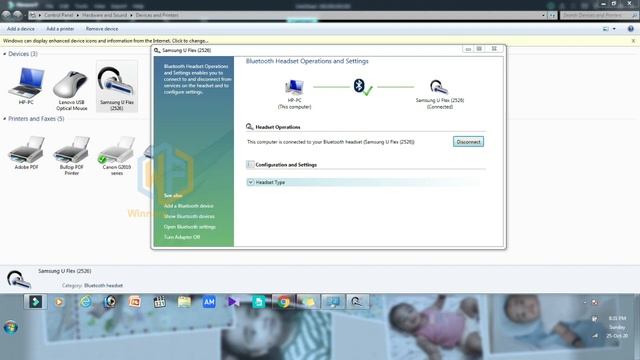Open Google Chrome from the taskbar
This screenshot has width=640, height=360.
tap(284, 302)
